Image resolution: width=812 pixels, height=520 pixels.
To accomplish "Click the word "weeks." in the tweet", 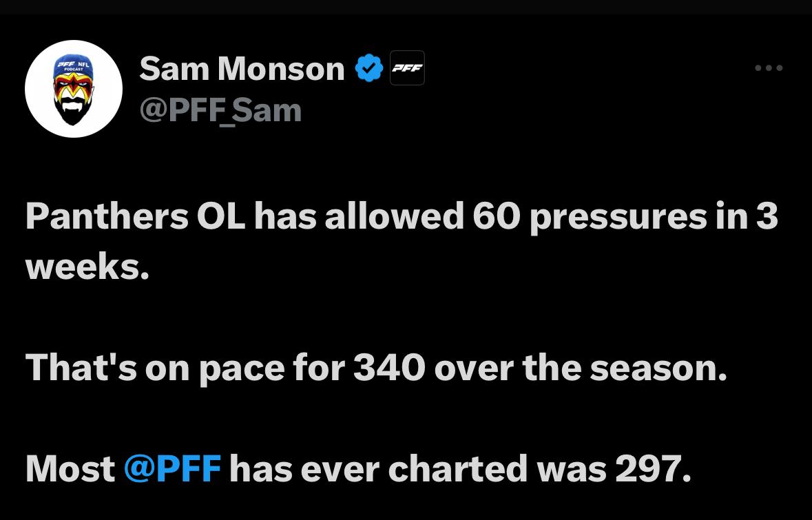I will 87,267.
